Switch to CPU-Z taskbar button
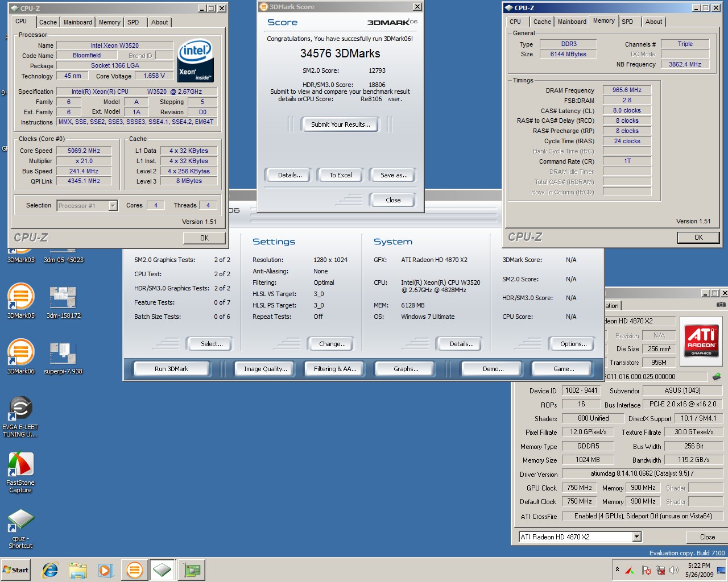The width and height of the screenshot is (728, 582). 163,570
